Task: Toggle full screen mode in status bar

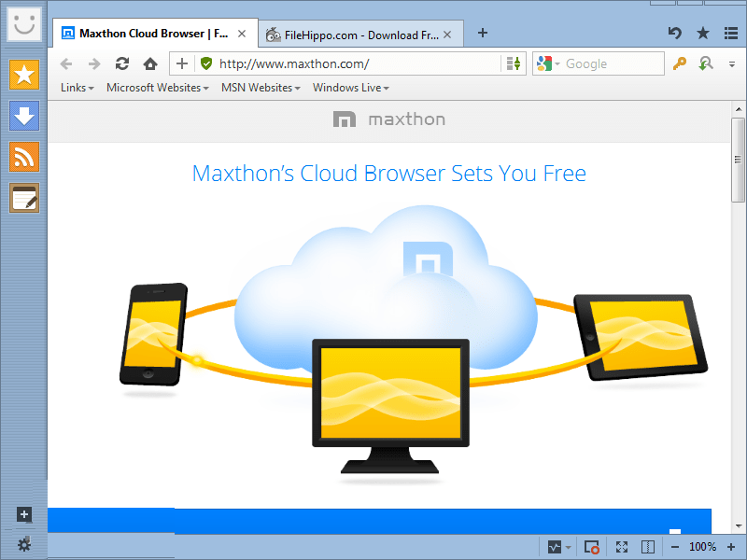Action: tap(622, 547)
